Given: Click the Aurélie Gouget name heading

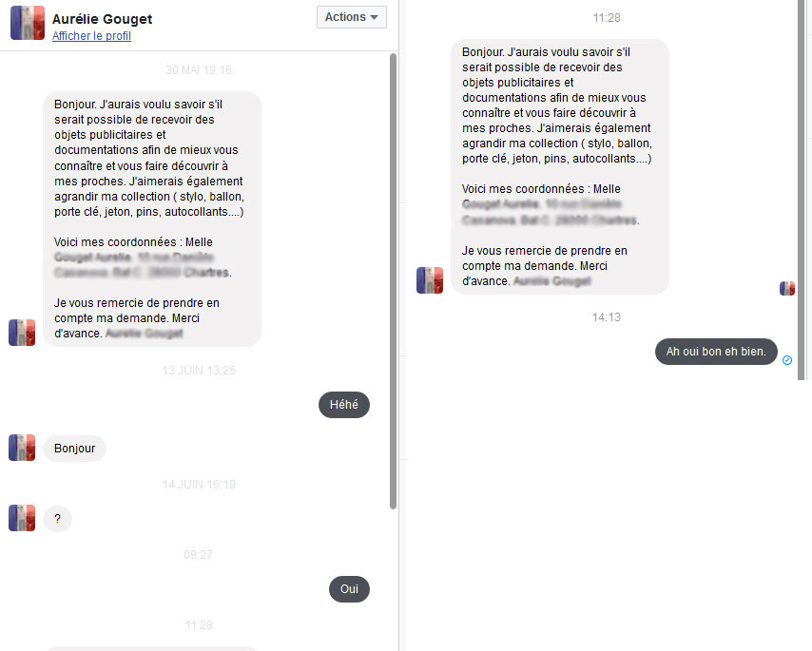Looking at the screenshot, I should [x=102, y=19].
